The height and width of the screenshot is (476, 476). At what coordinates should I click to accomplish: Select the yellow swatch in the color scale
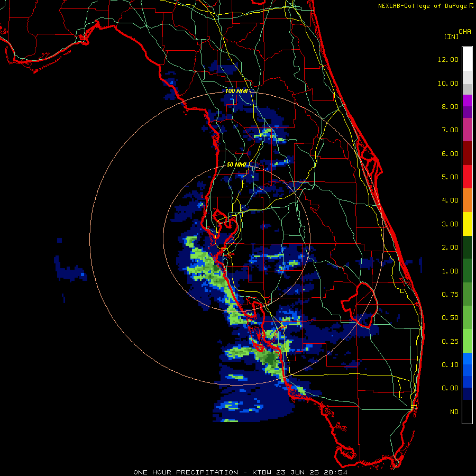pos(467,224)
